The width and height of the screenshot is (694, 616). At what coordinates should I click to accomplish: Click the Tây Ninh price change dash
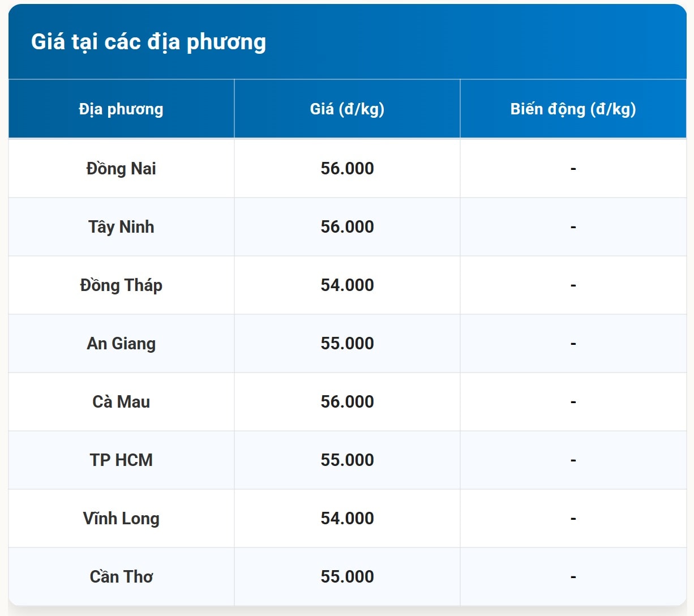573,227
